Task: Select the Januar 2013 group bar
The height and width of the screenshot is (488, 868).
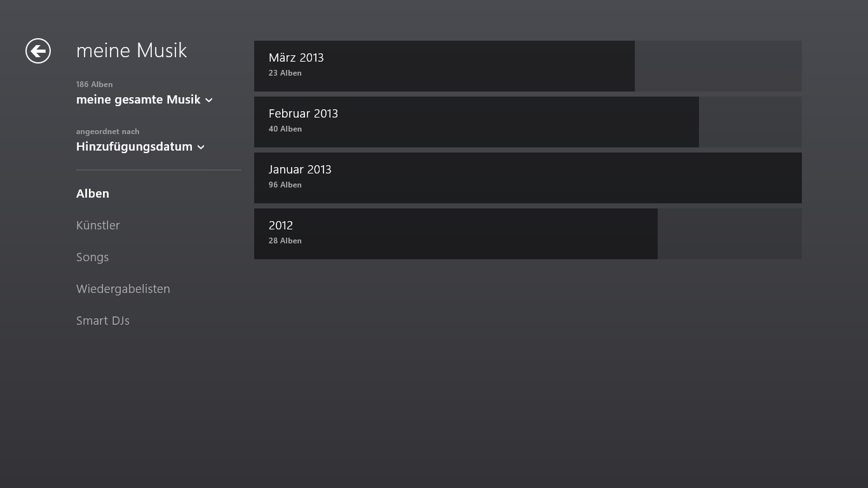Action: pos(528,178)
